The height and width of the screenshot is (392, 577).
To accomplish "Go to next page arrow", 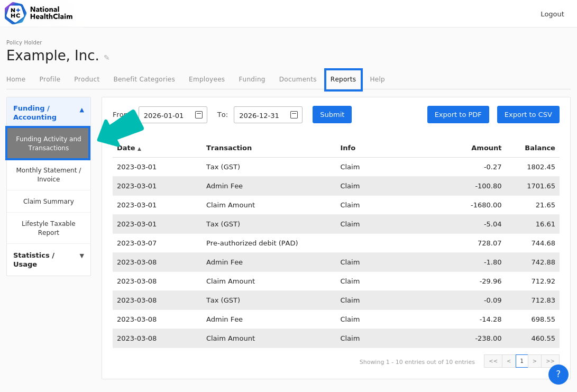I will pos(534,361).
